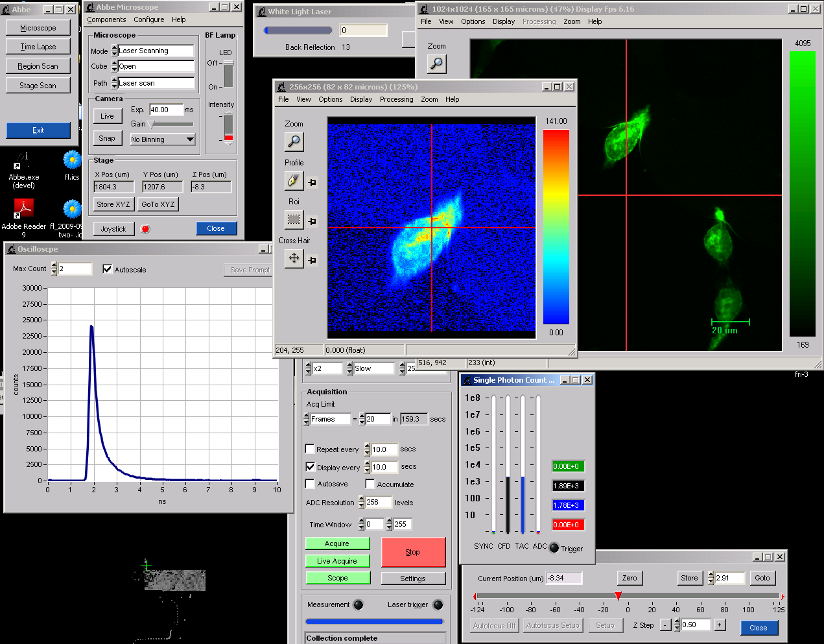The width and height of the screenshot is (824, 644).
Task: Flip the BF Lamp LED Off/On switch
Action: [228, 74]
